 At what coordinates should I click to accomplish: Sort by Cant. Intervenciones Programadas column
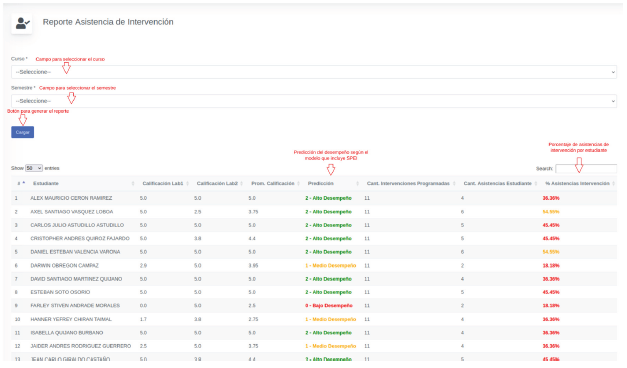[411, 183]
